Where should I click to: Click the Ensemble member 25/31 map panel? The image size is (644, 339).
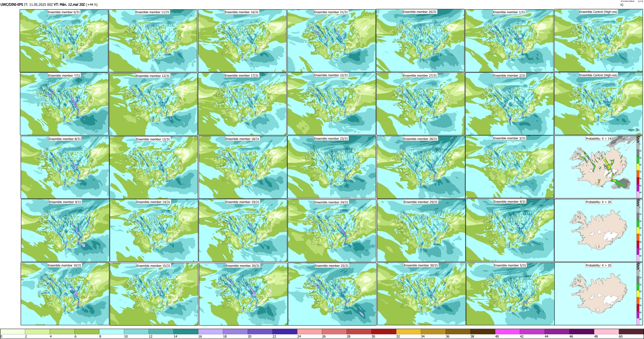click(x=332, y=294)
